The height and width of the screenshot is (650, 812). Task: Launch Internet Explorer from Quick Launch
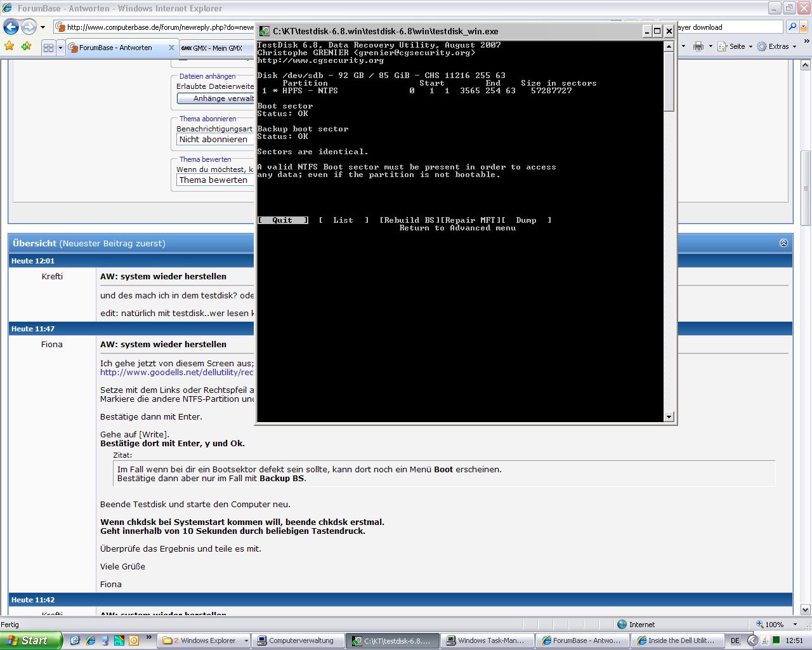(x=91, y=640)
